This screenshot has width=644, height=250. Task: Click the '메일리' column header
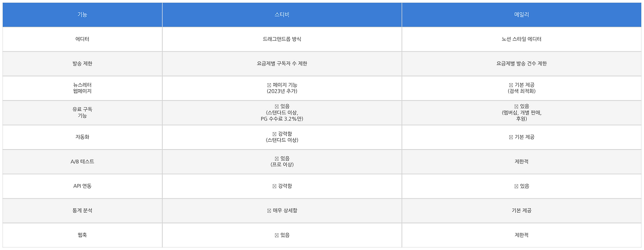522,15
